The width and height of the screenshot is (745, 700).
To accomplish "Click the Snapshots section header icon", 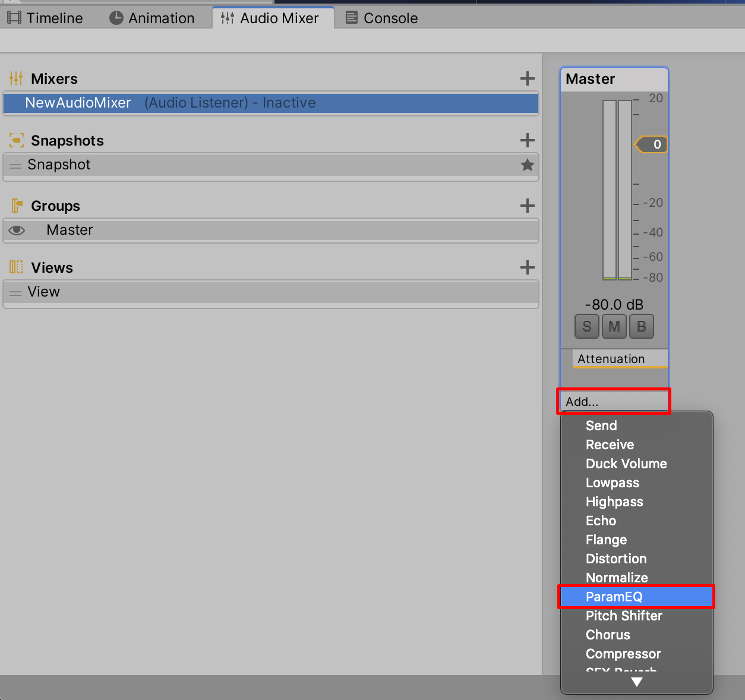I will [16, 140].
